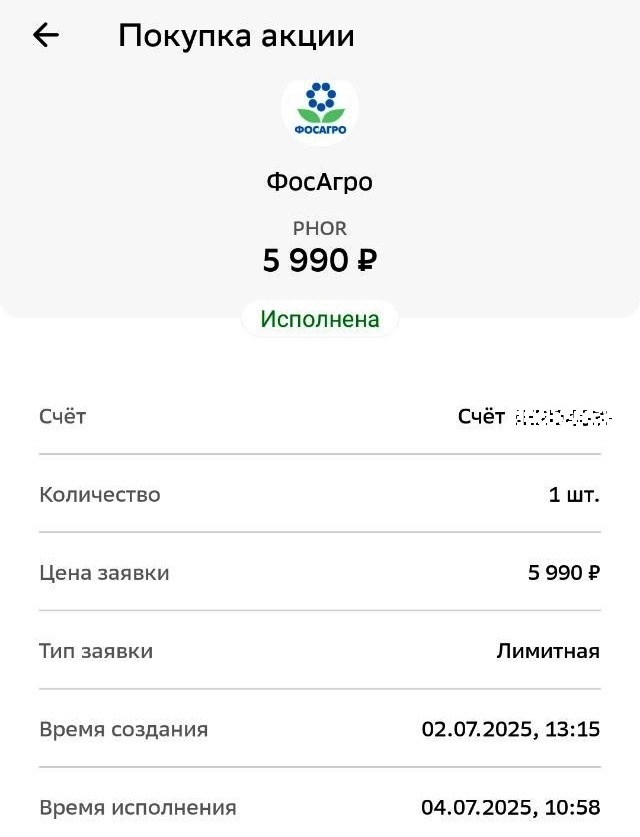Tap the Покупка акции screen title
This screenshot has width=640, height=837.
[x=236, y=35]
